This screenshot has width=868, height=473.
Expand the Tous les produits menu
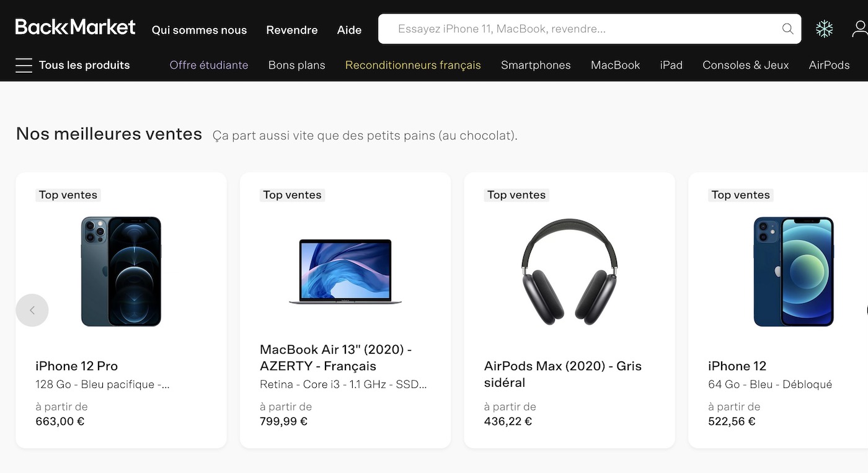(x=73, y=64)
